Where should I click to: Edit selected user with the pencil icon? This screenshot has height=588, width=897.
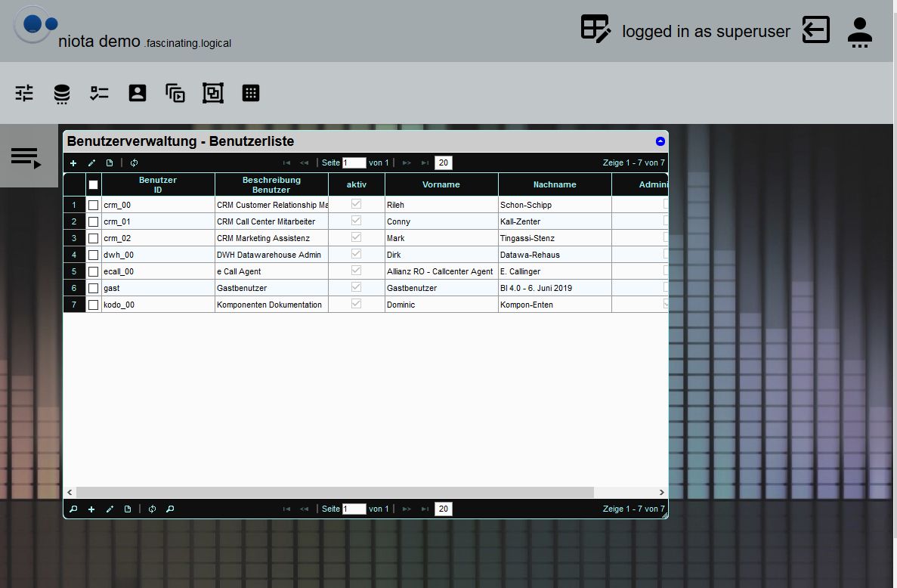click(91, 162)
